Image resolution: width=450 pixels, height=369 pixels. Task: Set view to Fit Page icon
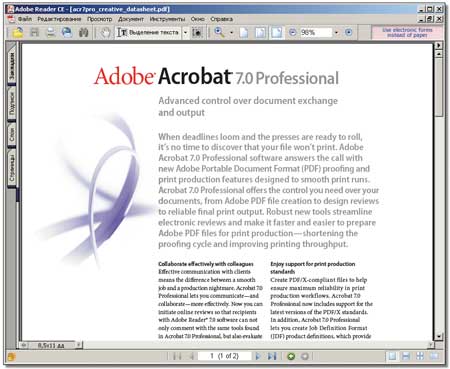tap(260, 33)
